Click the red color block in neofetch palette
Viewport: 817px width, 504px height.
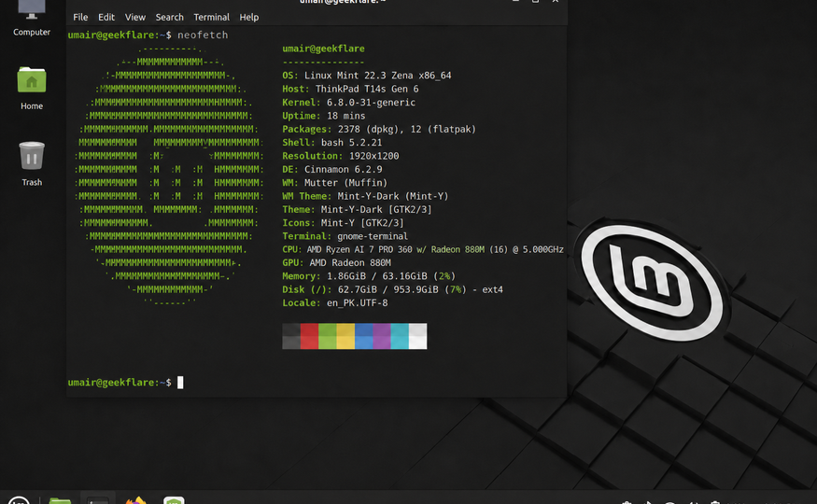click(309, 336)
